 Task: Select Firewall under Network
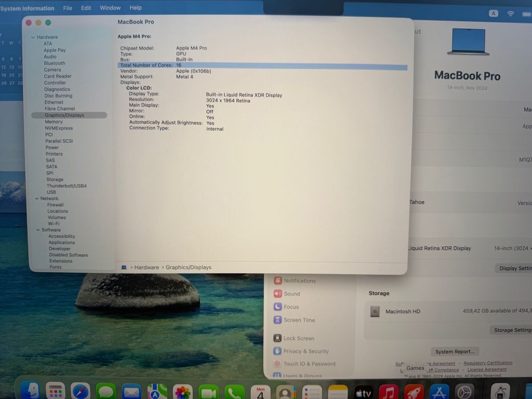pos(55,205)
